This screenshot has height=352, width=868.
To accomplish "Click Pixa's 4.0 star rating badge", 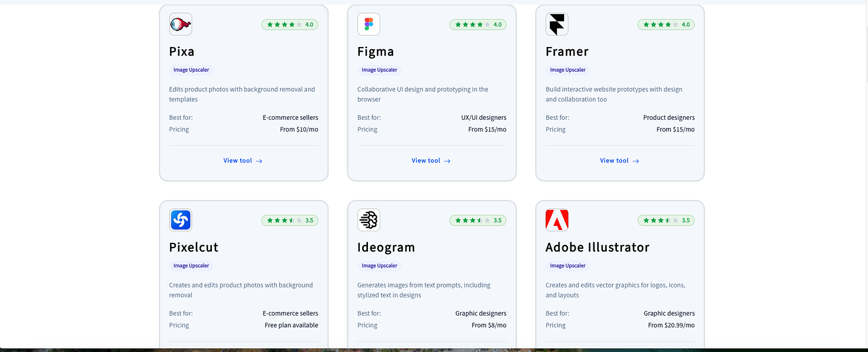I will [x=290, y=25].
